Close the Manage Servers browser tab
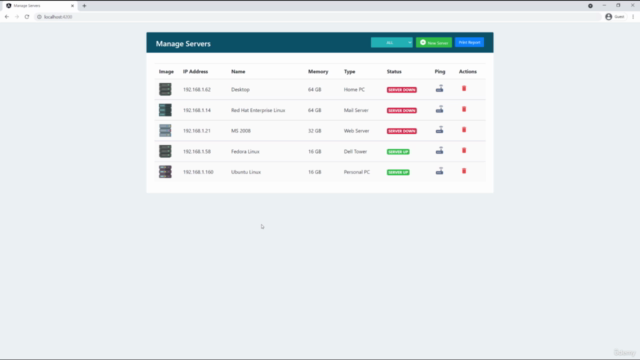This screenshot has width=640, height=360. 72,6
